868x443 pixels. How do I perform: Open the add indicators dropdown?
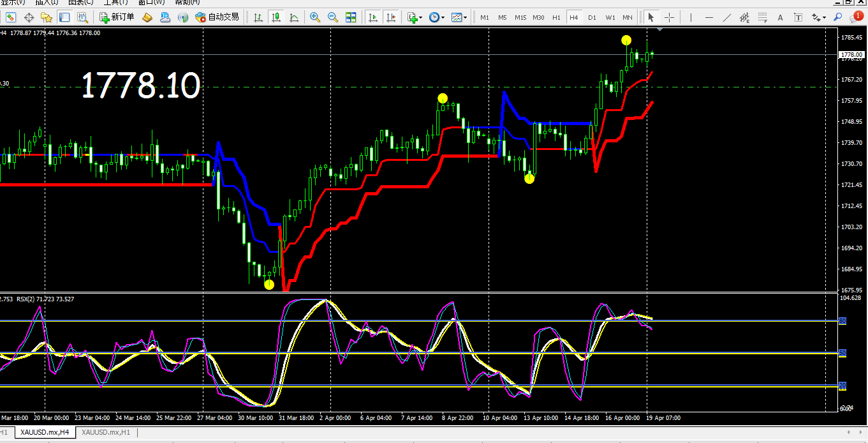click(415, 17)
